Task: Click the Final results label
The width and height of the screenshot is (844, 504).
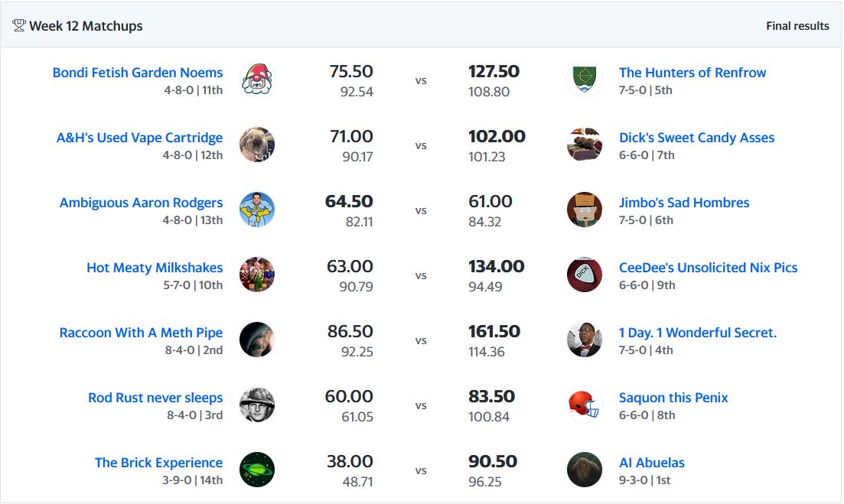Action: [797, 26]
